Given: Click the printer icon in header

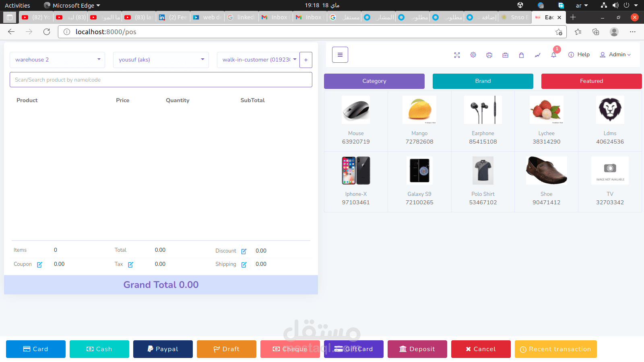Looking at the screenshot, I should (489, 55).
